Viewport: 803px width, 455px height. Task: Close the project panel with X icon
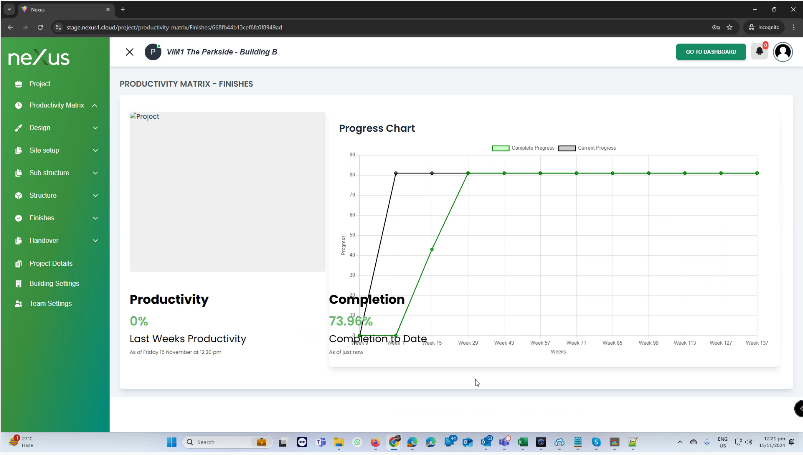click(129, 52)
